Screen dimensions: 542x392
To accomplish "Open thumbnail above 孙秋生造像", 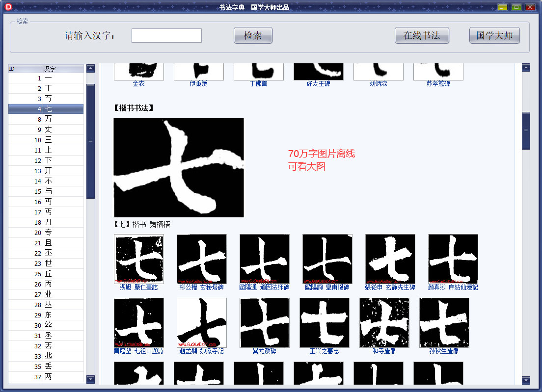I will point(444,323).
